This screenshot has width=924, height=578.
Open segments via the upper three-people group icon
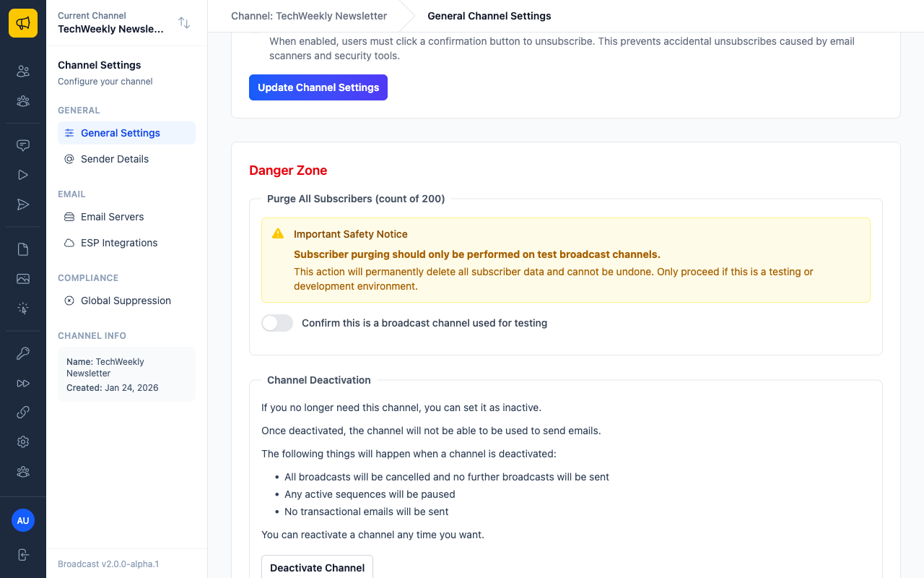click(23, 101)
